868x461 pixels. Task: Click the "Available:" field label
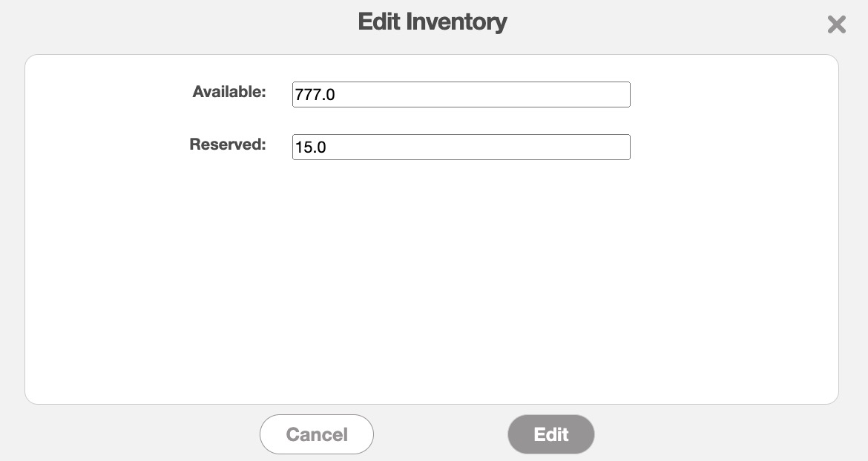229,93
